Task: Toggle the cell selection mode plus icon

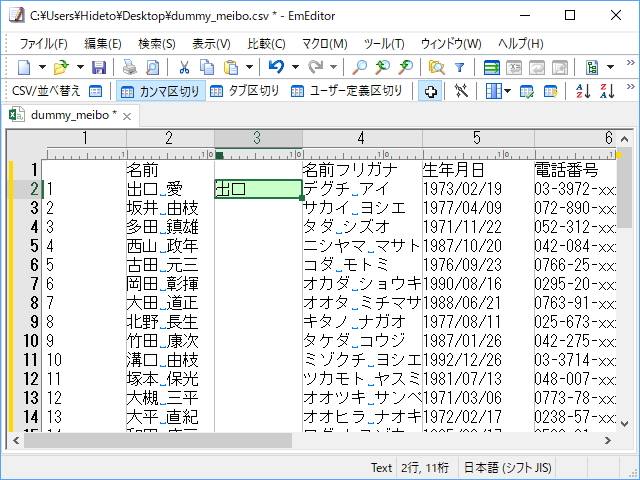Action: click(430, 91)
